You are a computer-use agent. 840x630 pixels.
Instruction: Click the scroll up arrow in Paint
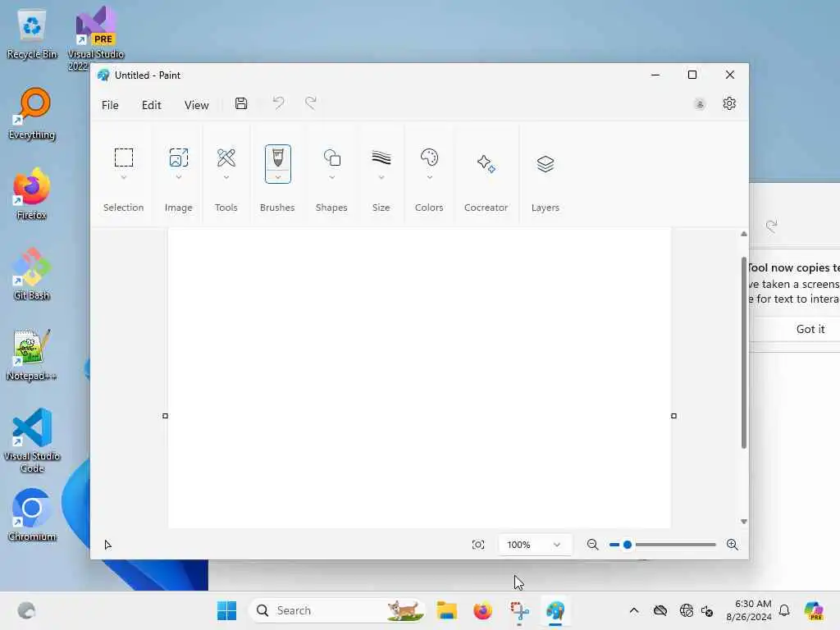tap(743, 234)
